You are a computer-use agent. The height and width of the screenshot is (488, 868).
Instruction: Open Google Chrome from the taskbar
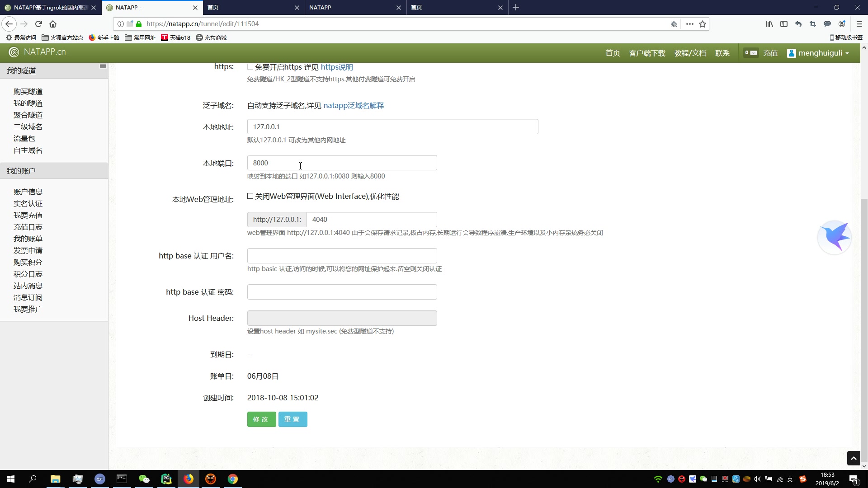pos(232,479)
